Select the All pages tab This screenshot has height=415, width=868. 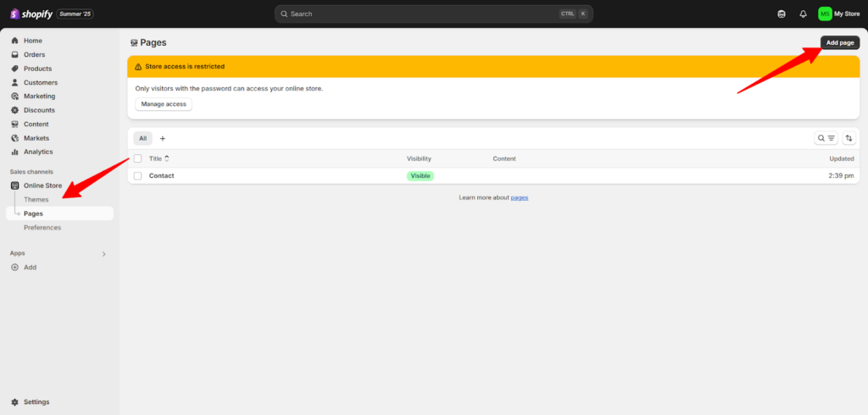(142, 138)
